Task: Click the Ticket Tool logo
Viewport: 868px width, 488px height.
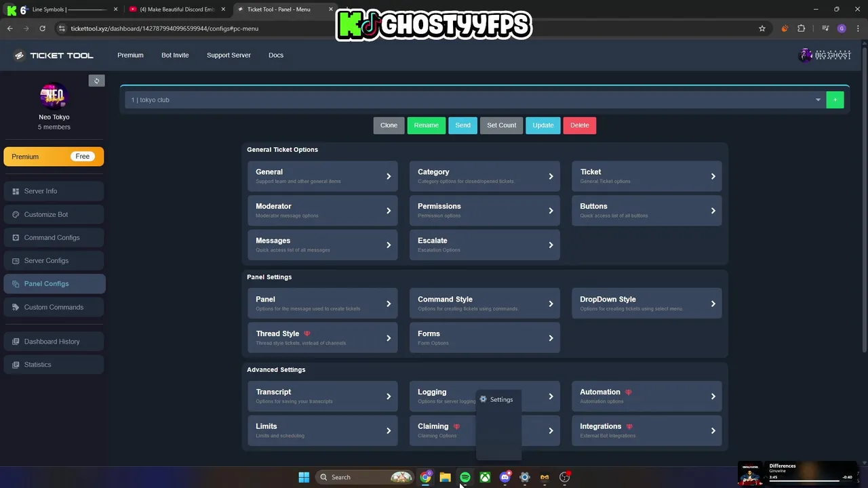Action: pyautogui.click(x=54, y=55)
